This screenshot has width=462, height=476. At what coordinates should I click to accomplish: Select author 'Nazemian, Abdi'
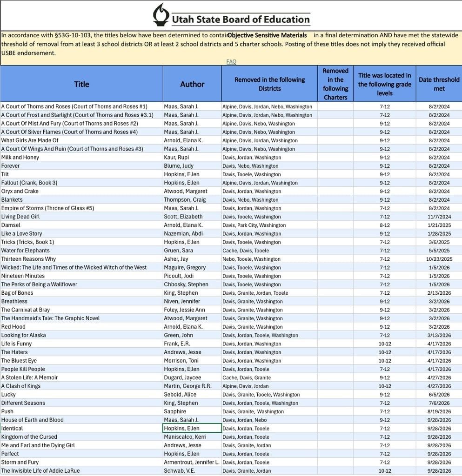[192, 234]
